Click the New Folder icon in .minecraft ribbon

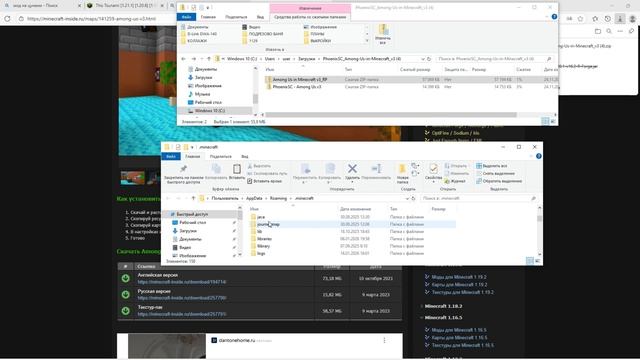402,169
